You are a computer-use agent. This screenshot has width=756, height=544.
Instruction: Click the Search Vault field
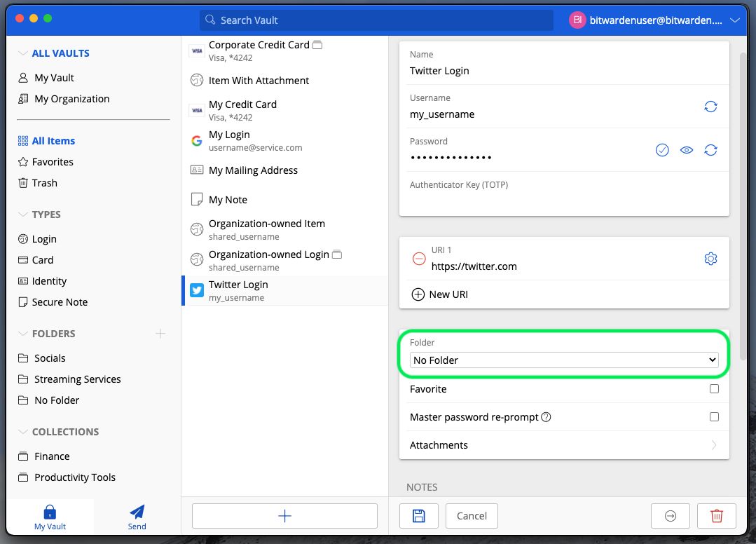coord(376,20)
